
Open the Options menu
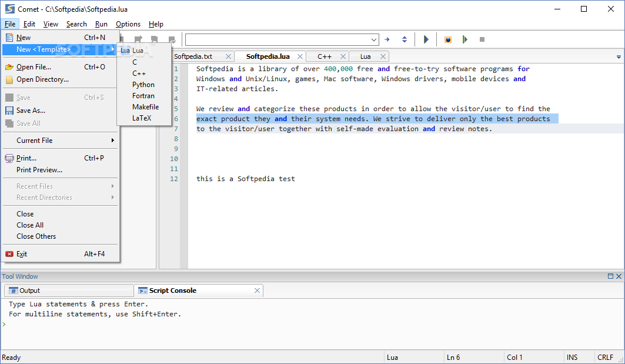coord(128,24)
